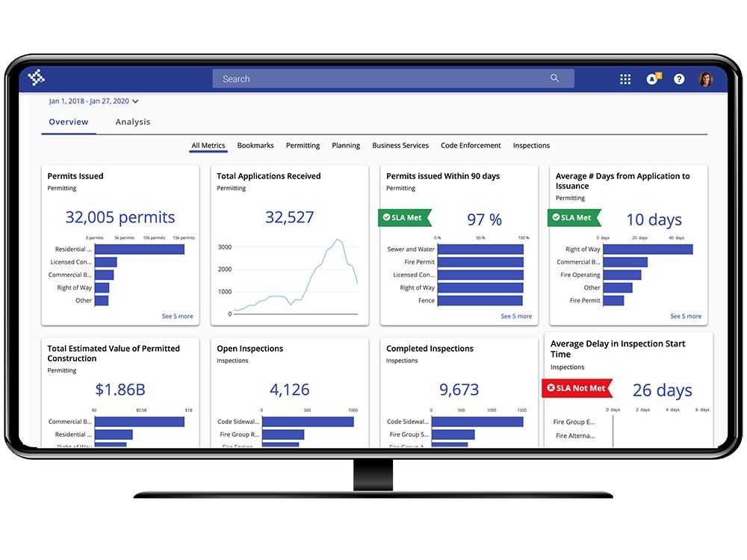747x560 pixels.
Task: Click the search magnifier icon
Action: pyautogui.click(x=554, y=78)
